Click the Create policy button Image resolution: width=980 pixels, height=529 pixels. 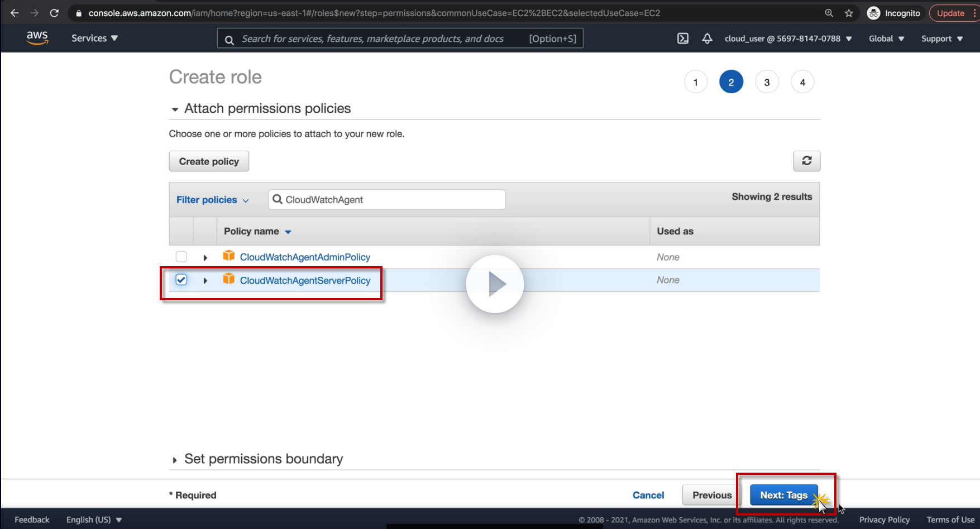[209, 161]
